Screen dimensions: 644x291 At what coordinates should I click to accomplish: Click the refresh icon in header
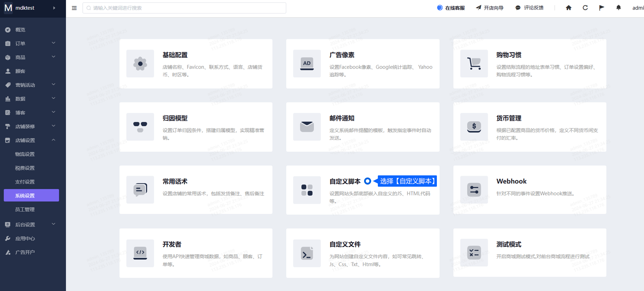point(585,8)
